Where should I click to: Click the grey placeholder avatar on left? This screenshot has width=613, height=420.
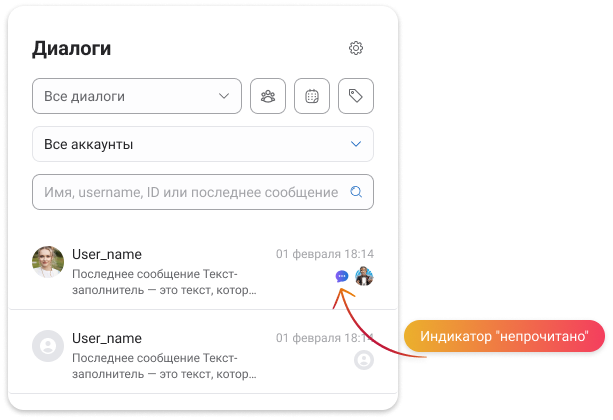(x=48, y=346)
